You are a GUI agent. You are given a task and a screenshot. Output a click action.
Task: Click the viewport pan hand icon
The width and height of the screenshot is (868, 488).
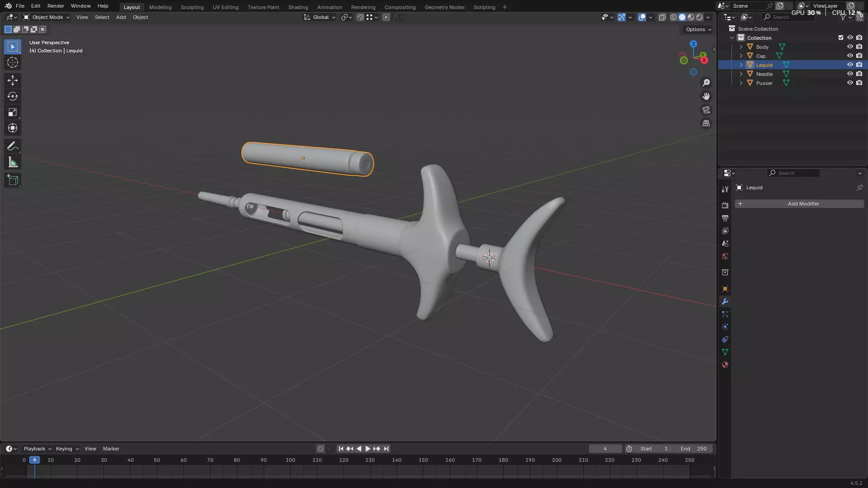[706, 96]
